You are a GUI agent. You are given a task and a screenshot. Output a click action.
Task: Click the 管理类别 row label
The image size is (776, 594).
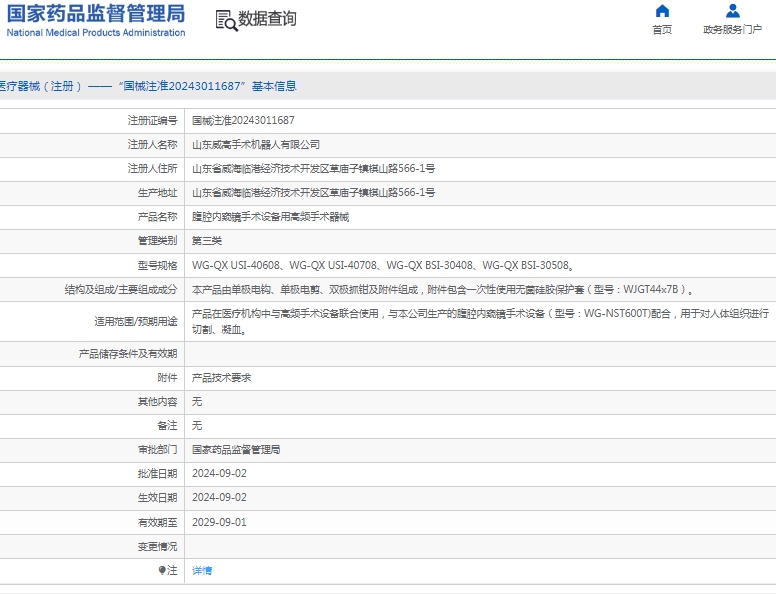157,241
